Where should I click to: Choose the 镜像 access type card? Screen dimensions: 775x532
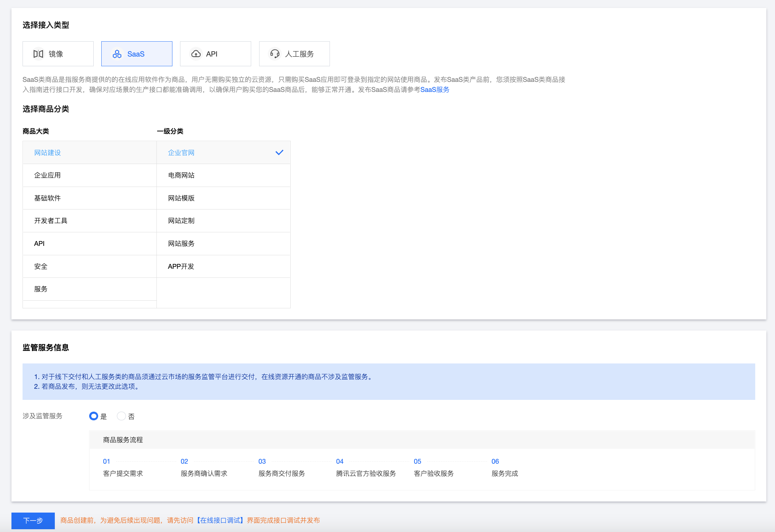pos(58,54)
